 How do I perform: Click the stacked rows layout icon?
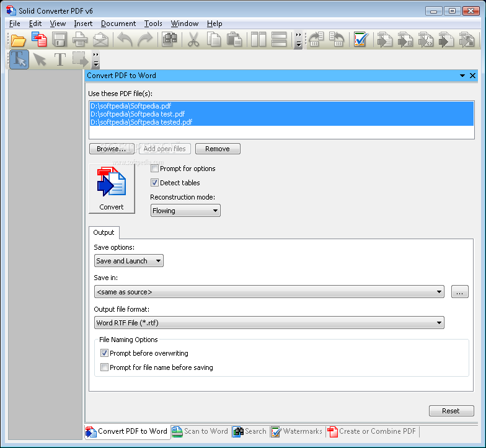tap(279, 40)
